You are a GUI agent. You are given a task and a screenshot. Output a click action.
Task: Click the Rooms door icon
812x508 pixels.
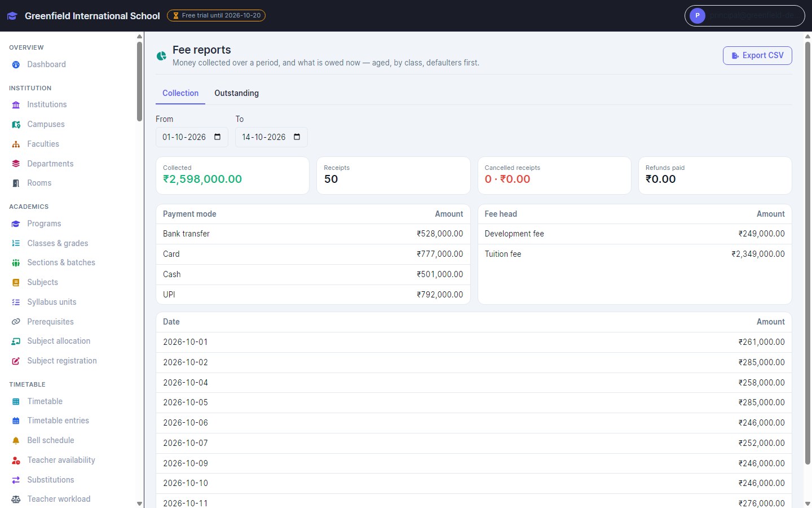pos(16,183)
